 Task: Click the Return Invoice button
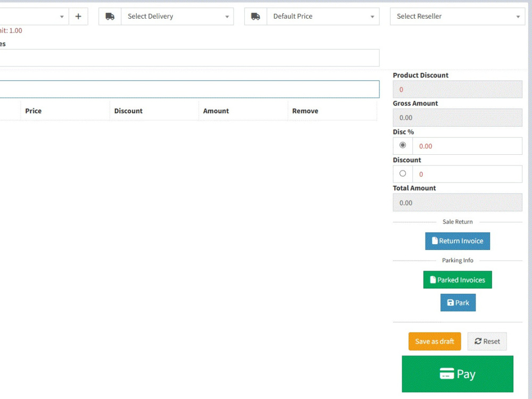(458, 240)
